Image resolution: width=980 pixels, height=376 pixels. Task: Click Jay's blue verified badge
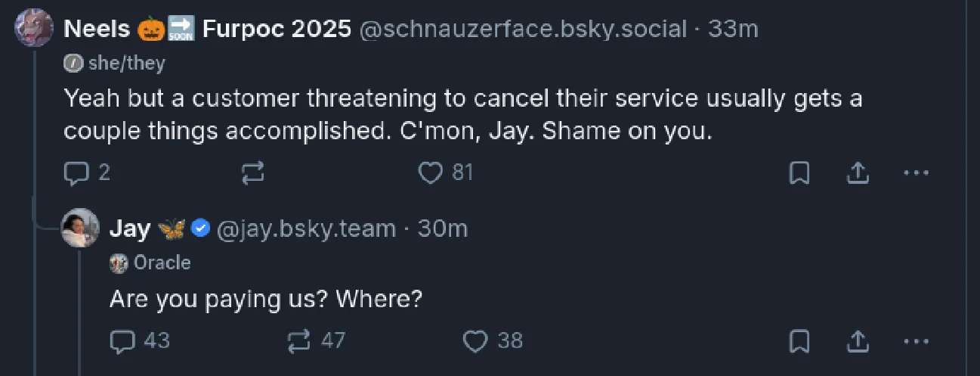coord(200,228)
